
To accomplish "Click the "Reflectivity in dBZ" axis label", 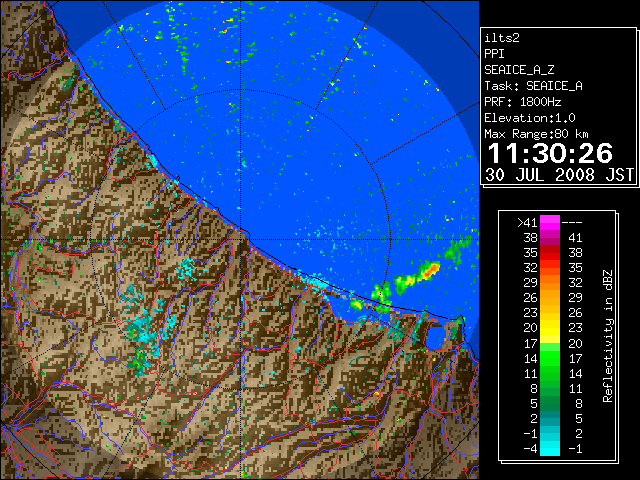I will (x=608, y=336).
